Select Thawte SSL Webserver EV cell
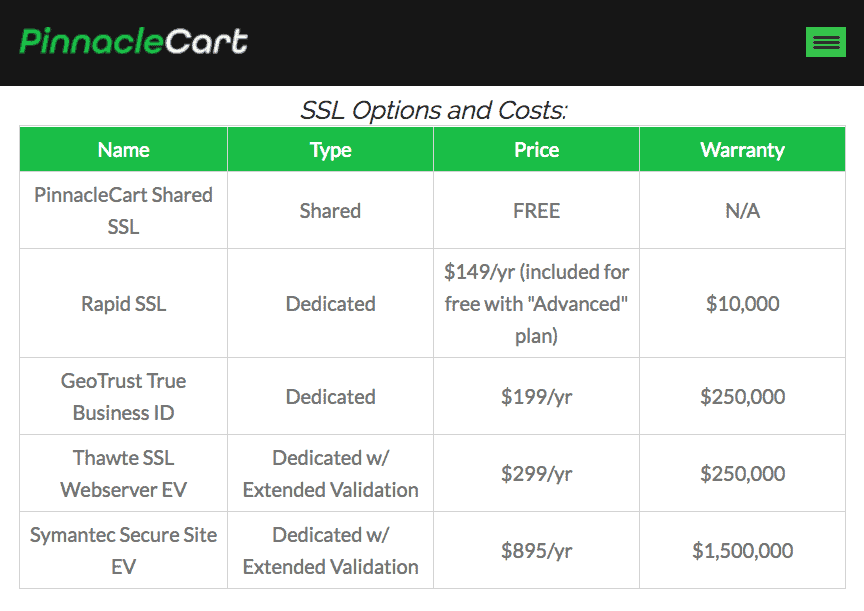 tap(123, 474)
